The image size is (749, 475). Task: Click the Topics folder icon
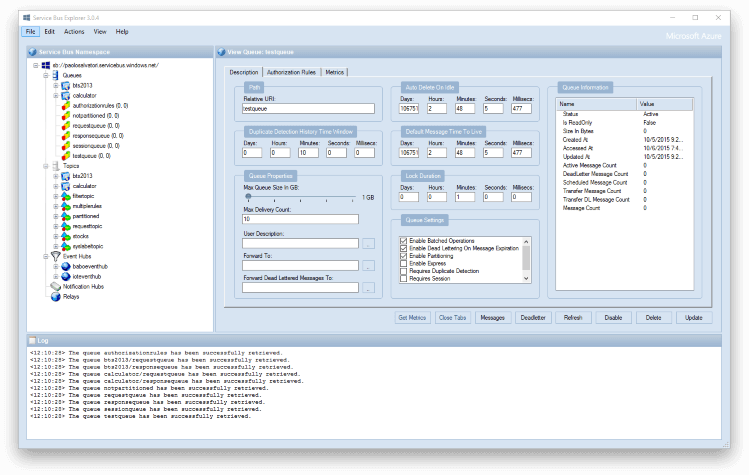click(56, 166)
